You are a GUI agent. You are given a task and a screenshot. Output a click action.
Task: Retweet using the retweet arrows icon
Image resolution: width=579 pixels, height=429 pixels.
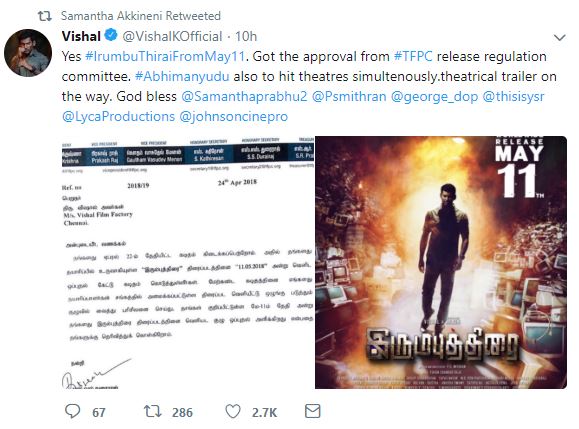153,411
